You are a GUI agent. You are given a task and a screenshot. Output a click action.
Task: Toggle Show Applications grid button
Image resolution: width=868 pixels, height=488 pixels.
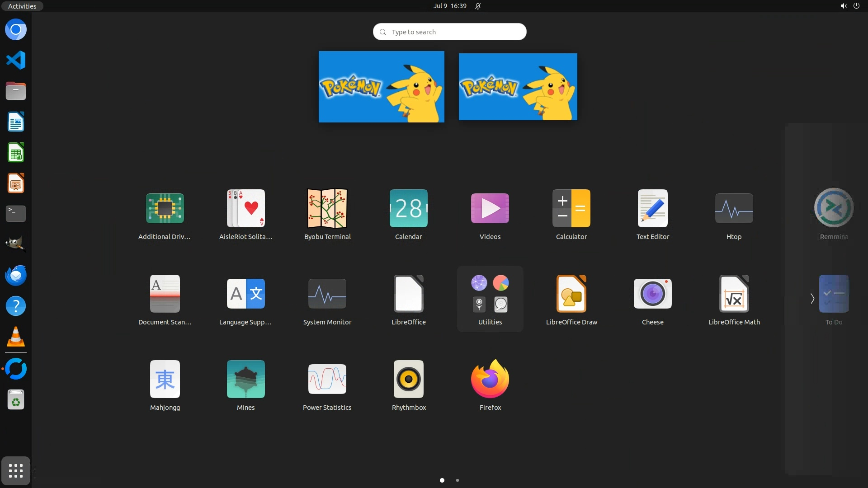coord(16,470)
